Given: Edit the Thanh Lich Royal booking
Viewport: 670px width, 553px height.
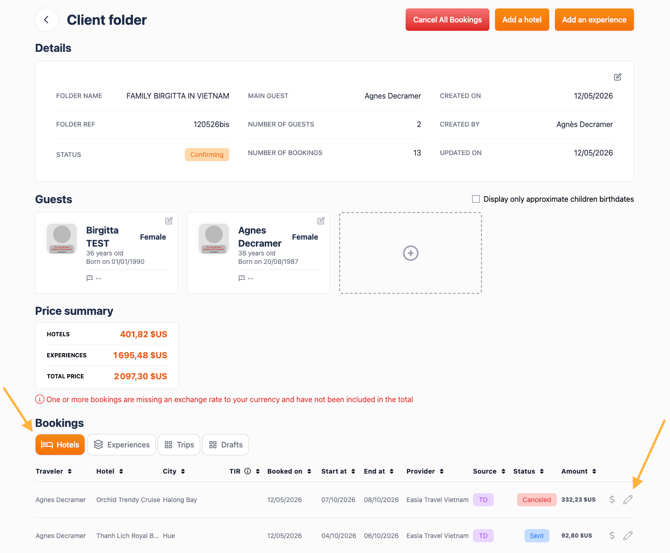Looking at the screenshot, I should (x=628, y=535).
